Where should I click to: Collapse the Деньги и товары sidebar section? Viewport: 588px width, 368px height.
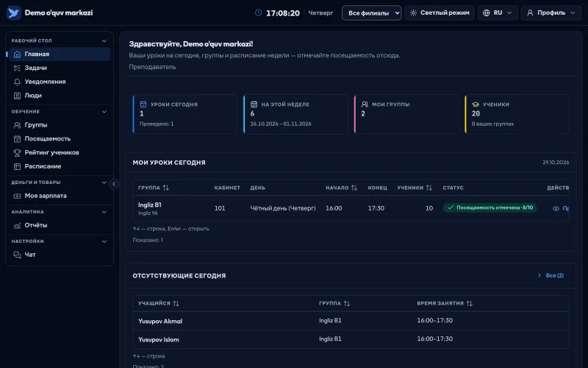(104, 183)
